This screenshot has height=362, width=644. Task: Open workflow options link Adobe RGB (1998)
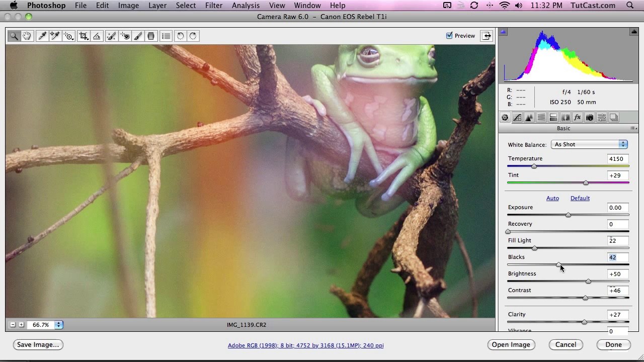[305, 345]
